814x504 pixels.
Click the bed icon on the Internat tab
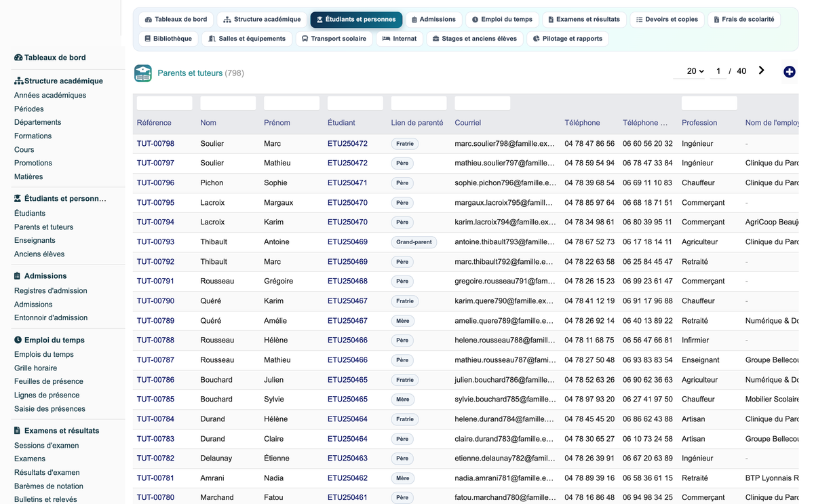pos(386,39)
